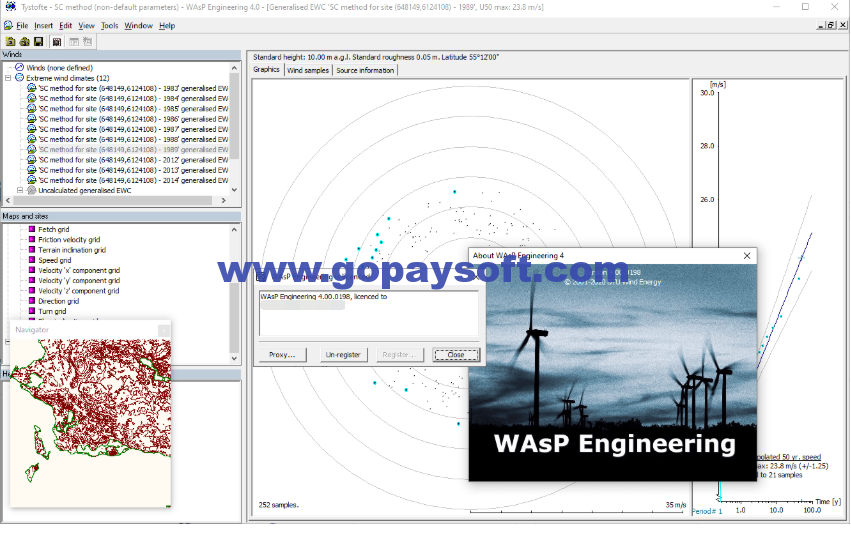Click the Winds tree scroll down arrow

tap(234, 190)
